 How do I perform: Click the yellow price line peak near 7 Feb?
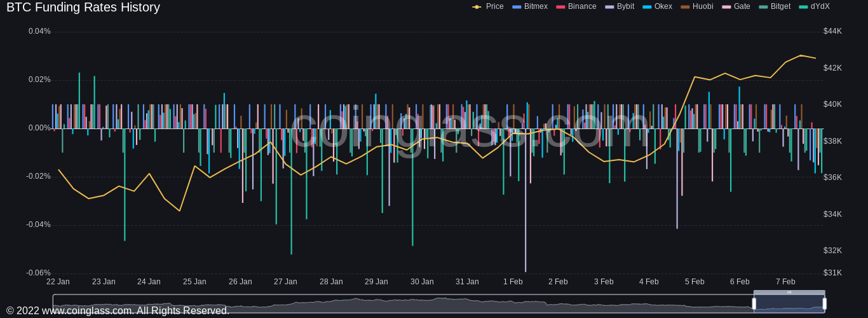[801, 55]
